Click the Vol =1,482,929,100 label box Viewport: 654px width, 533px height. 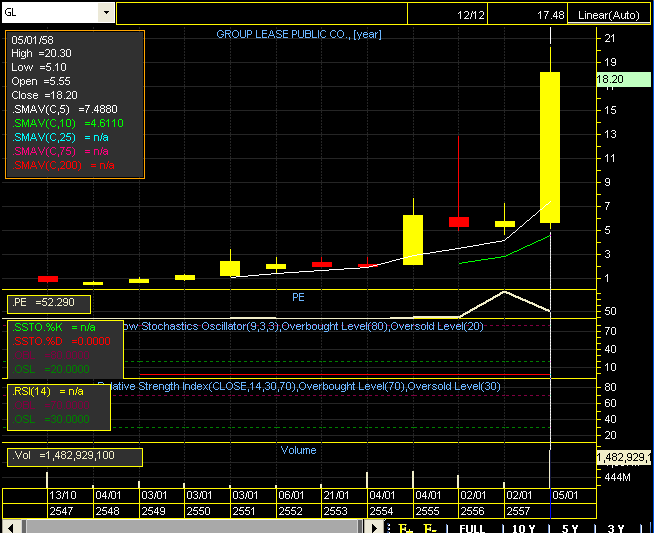coord(75,456)
